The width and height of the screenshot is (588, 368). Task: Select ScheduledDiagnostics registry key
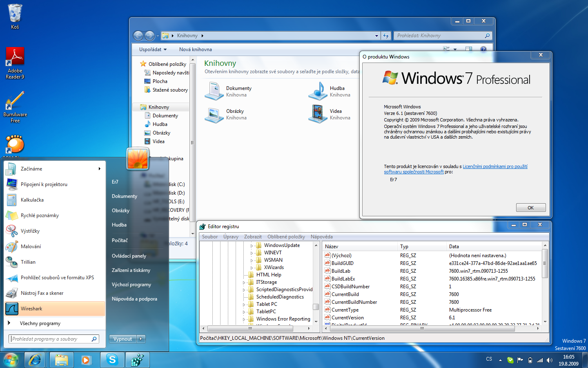point(280,297)
